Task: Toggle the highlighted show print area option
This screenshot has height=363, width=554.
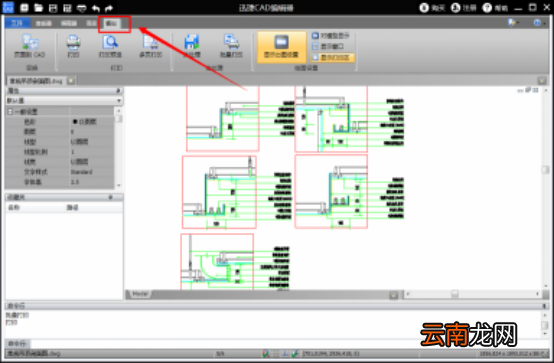Action: point(333,57)
